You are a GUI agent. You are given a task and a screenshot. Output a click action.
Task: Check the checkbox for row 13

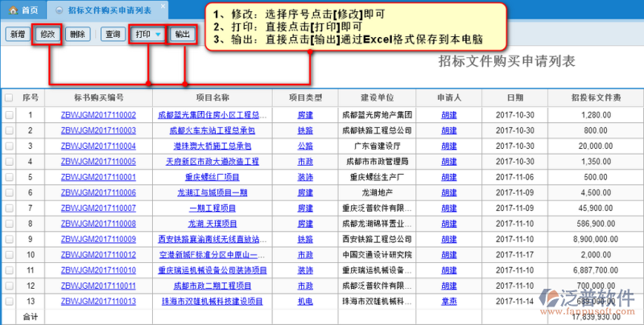[9, 302]
